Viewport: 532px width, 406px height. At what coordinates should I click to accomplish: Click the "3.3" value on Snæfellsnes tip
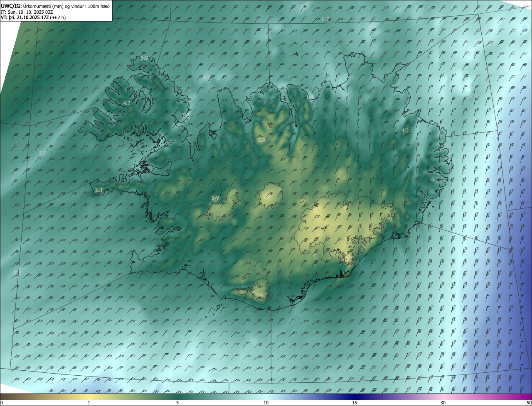[x=99, y=190]
